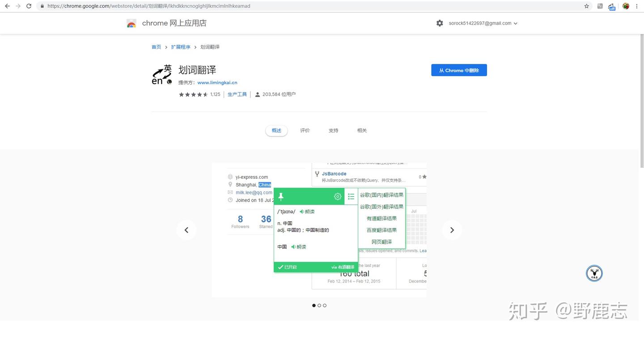Play 朗读 next to 中国 result
This screenshot has width=644, height=337.
(x=299, y=247)
